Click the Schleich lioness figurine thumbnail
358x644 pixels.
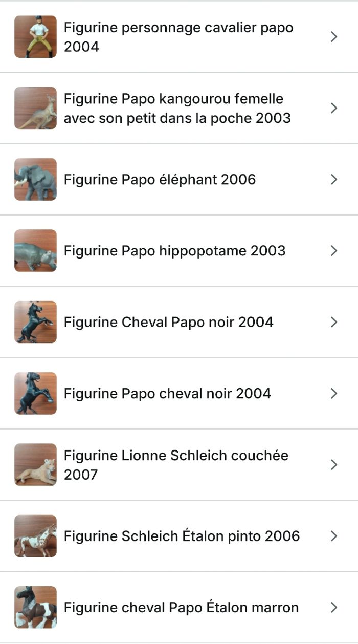[35, 464]
